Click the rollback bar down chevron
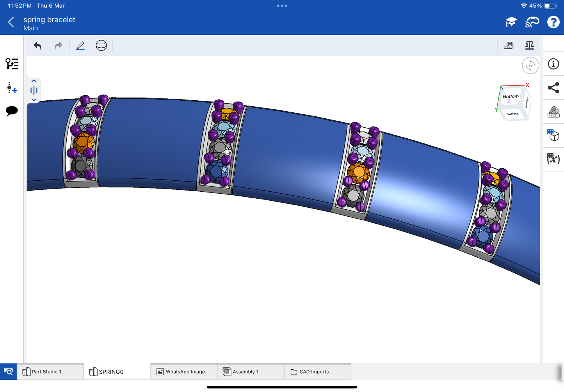 34,100
